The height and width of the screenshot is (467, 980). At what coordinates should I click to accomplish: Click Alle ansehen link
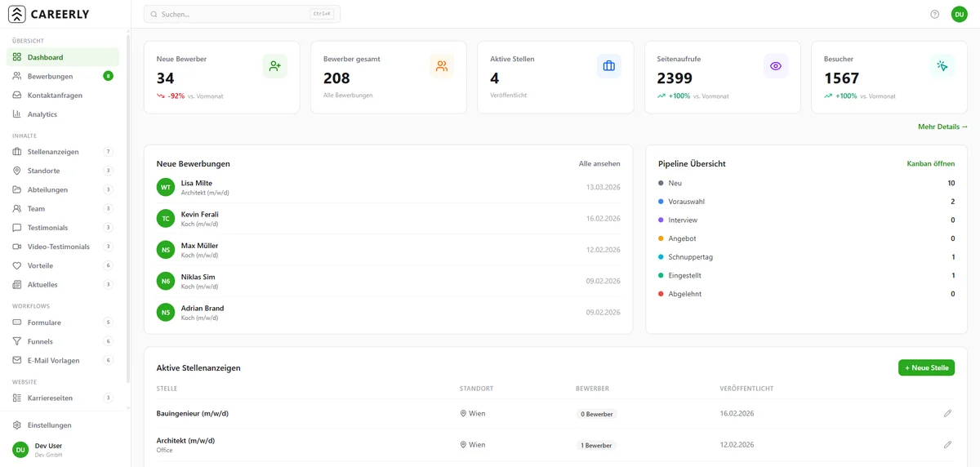tap(599, 164)
